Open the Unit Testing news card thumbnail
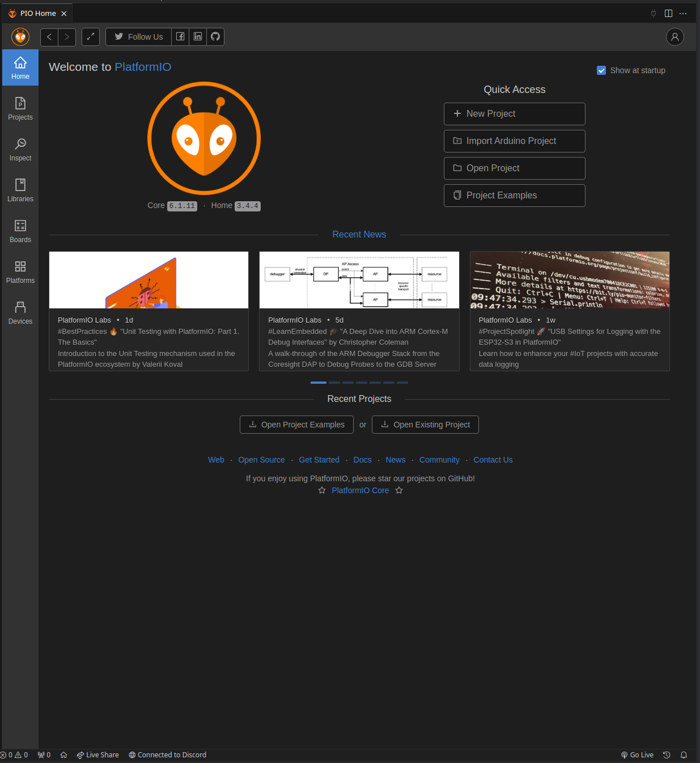The width and height of the screenshot is (700, 763). coord(149,280)
